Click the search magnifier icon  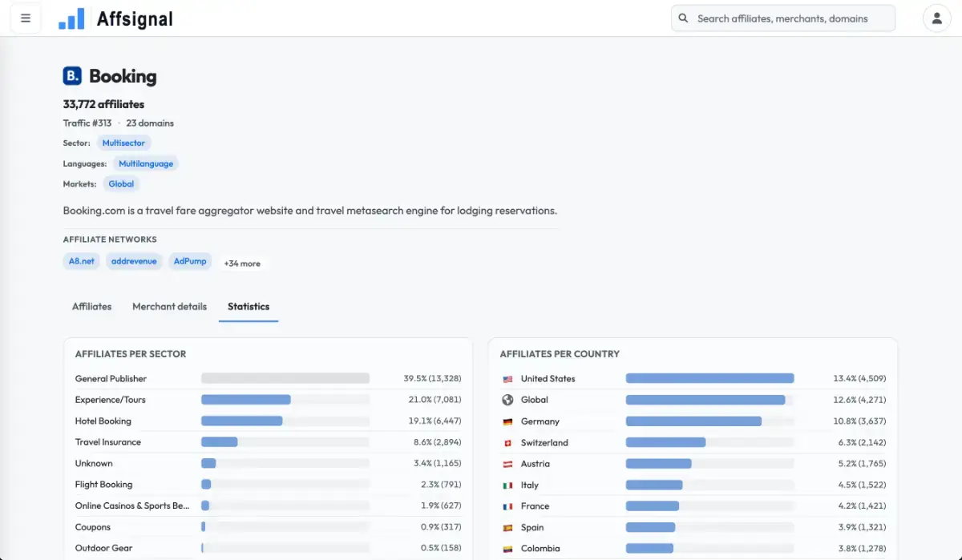pyautogui.click(x=683, y=18)
